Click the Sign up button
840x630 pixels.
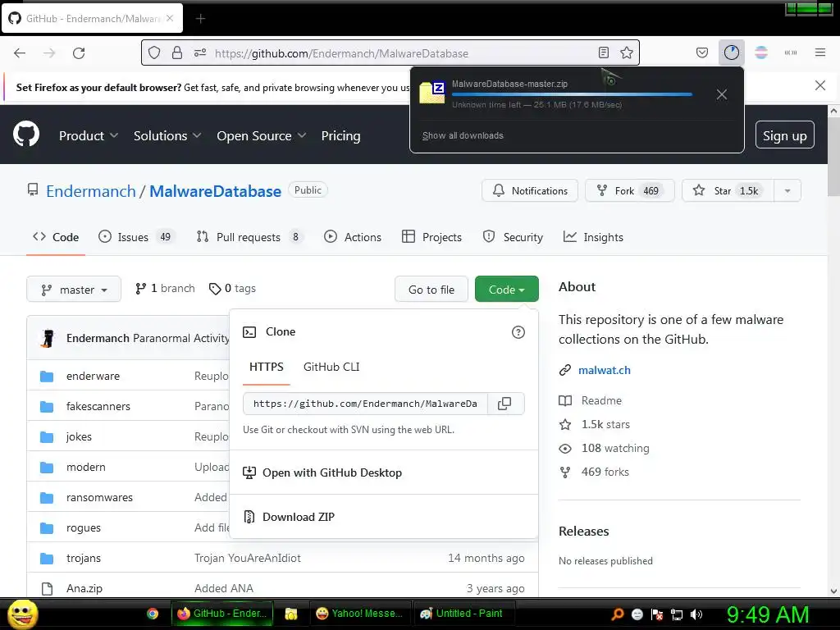click(785, 135)
